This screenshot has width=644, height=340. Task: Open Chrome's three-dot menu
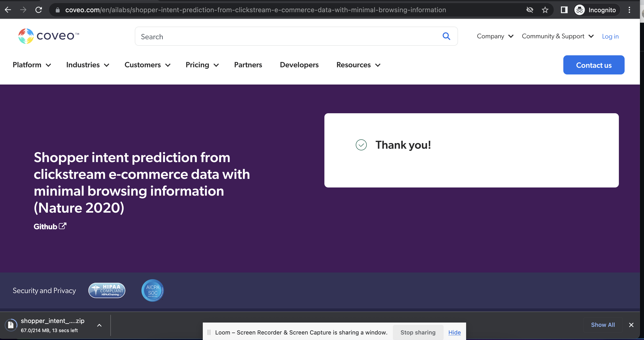pyautogui.click(x=629, y=10)
